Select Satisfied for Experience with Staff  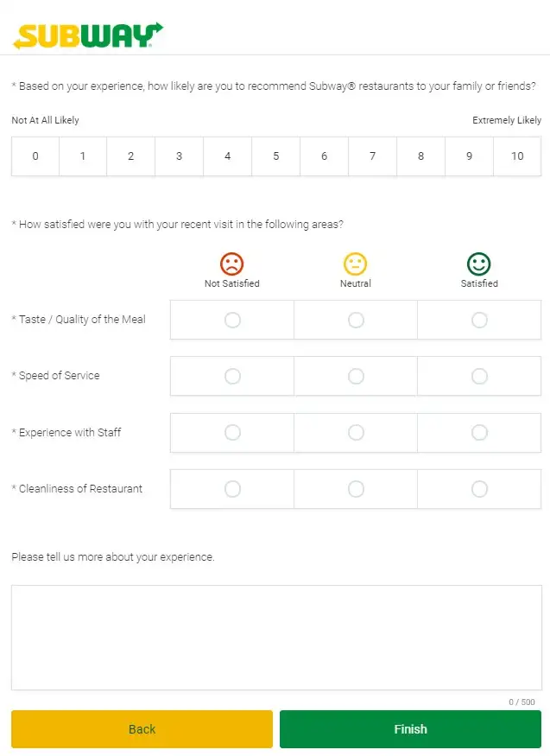click(479, 433)
